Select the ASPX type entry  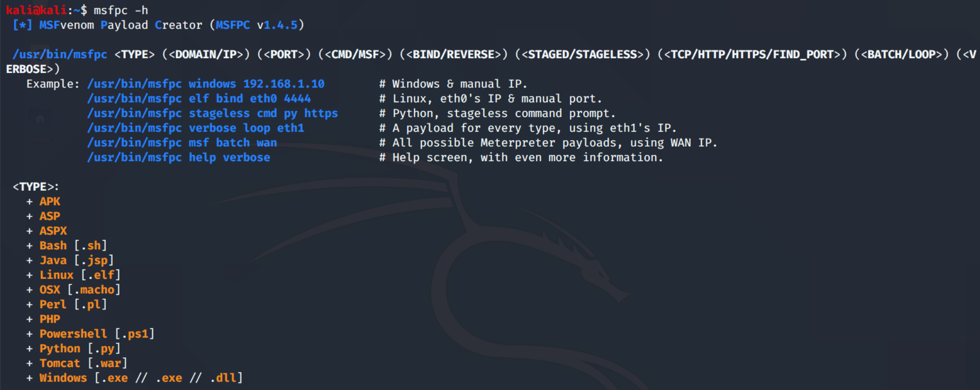click(x=53, y=231)
